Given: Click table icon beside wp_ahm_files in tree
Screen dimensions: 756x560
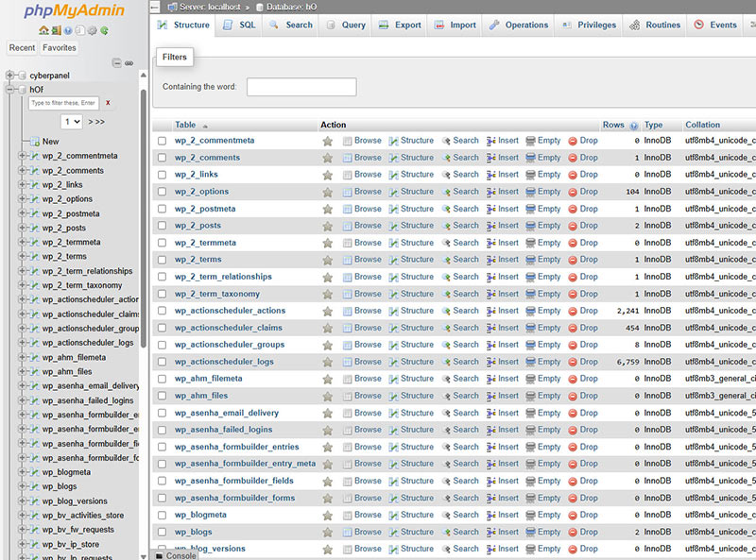Looking at the screenshot, I should click(34, 371).
